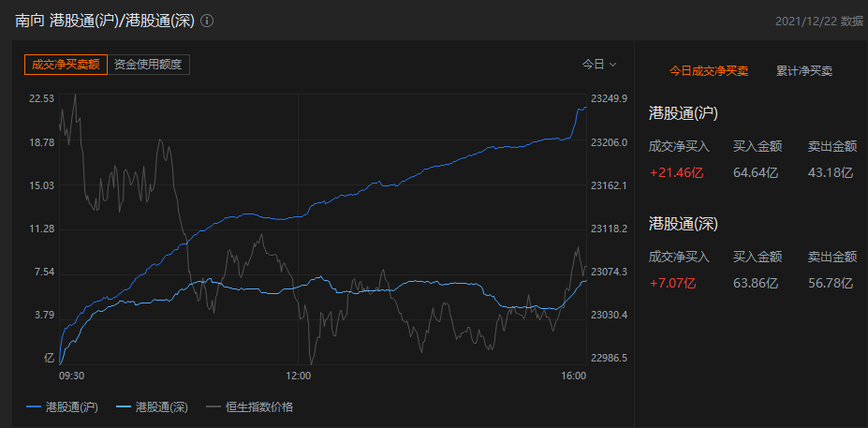
Task: Click the 2021/12/22 数据 date label
Action: pos(819,21)
